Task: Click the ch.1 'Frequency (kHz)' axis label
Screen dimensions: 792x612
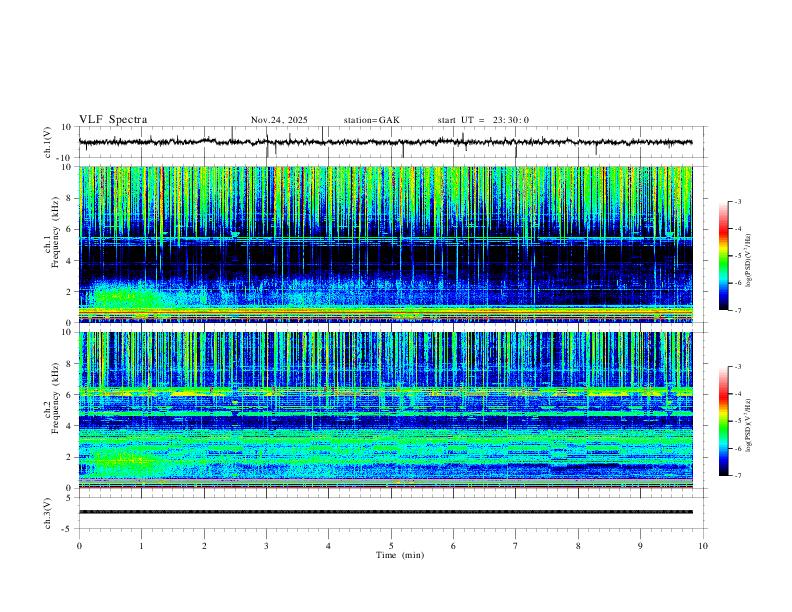Action: click(x=55, y=232)
